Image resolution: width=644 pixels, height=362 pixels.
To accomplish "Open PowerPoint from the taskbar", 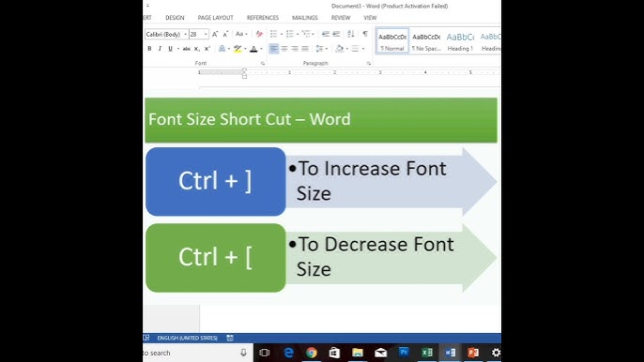I will (473, 353).
